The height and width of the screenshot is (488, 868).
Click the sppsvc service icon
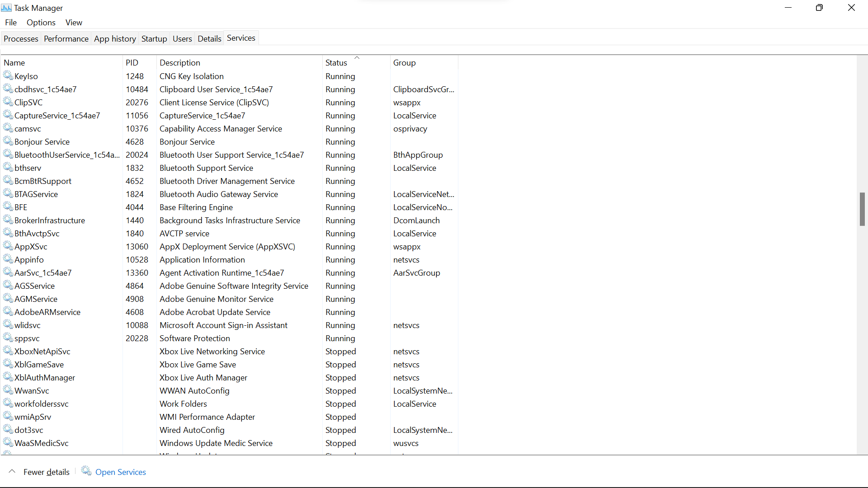[x=8, y=338]
